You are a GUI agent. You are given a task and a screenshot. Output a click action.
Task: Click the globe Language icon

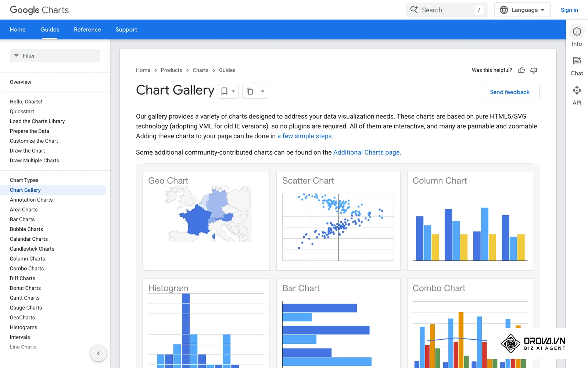504,10
